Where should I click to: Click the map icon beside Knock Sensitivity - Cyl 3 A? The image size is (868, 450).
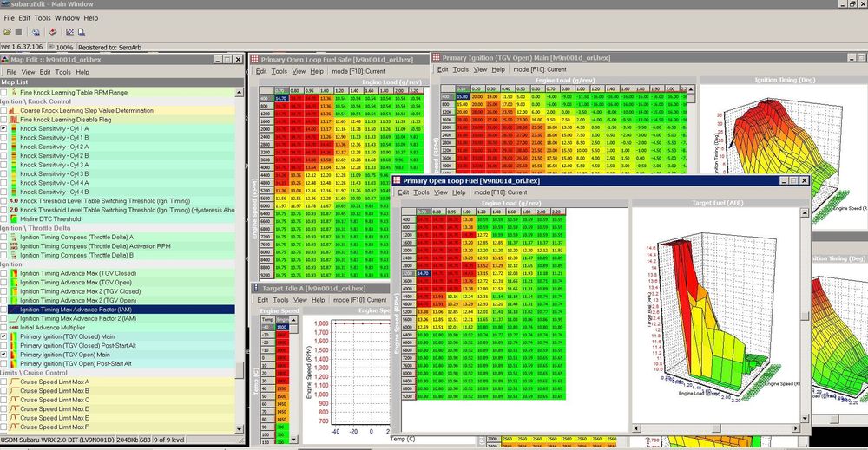(x=14, y=165)
